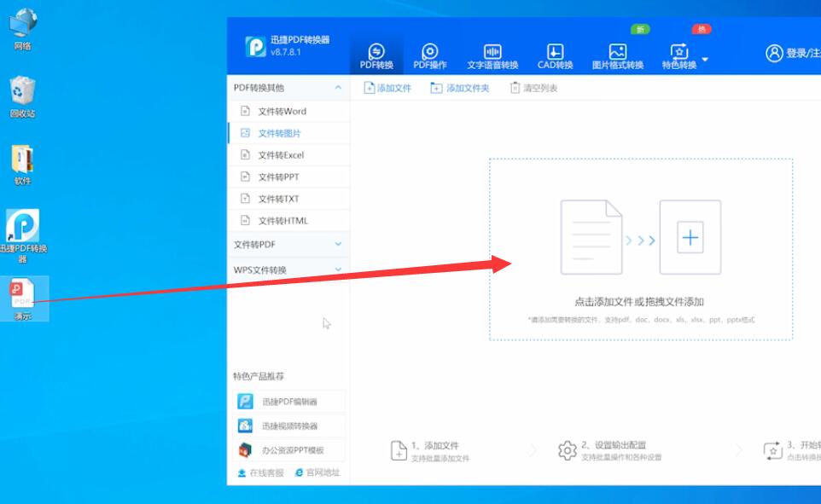Click the 清空列表 trash button
Viewport: 821px width, 504px height.
coord(533,88)
